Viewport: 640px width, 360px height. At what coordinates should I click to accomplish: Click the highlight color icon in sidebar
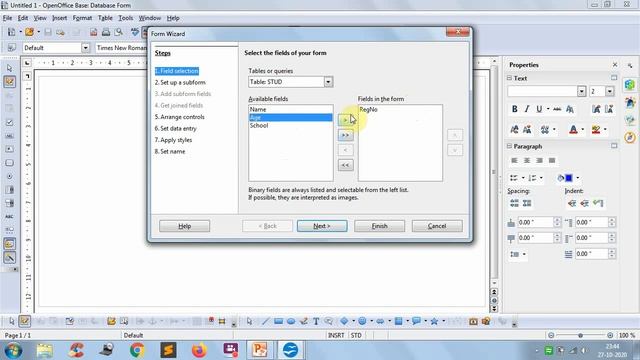pyautogui.click(x=596, y=130)
